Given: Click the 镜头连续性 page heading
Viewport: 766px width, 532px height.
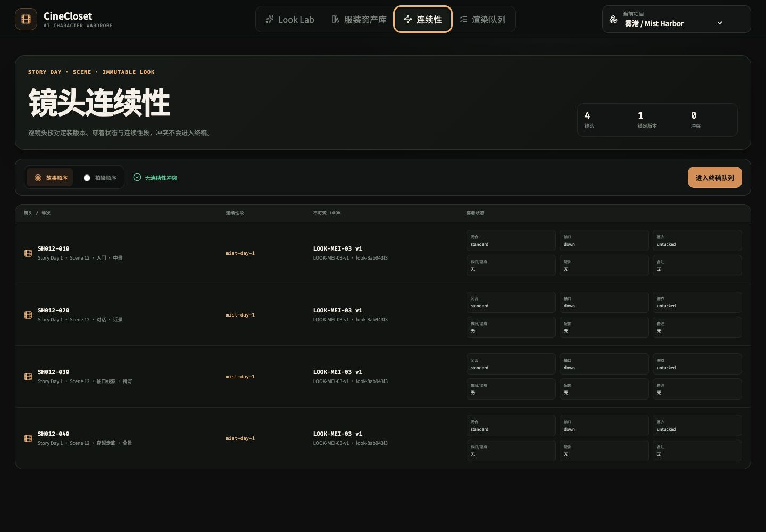Looking at the screenshot, I should click(x=99, y=103).
